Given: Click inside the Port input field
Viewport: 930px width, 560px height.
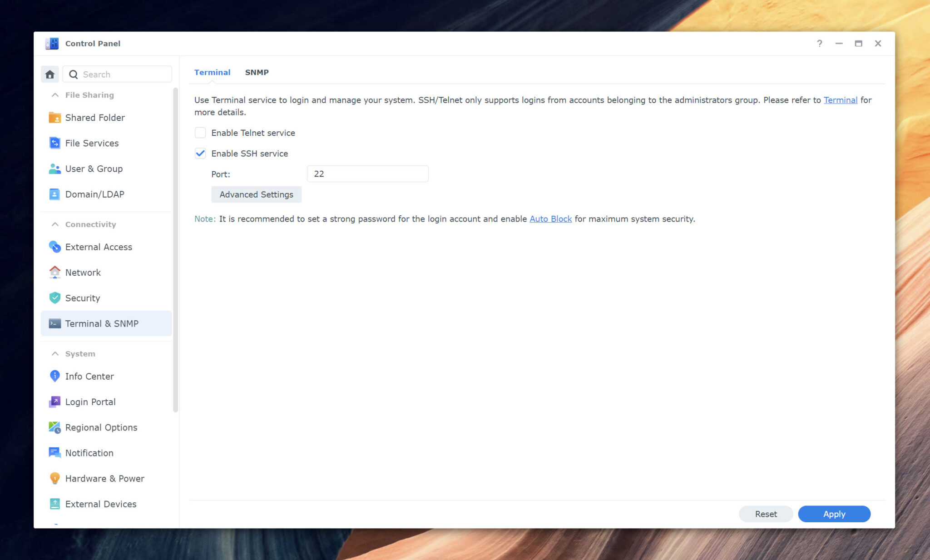Looking at the screenshot, I should pos(367,173).
